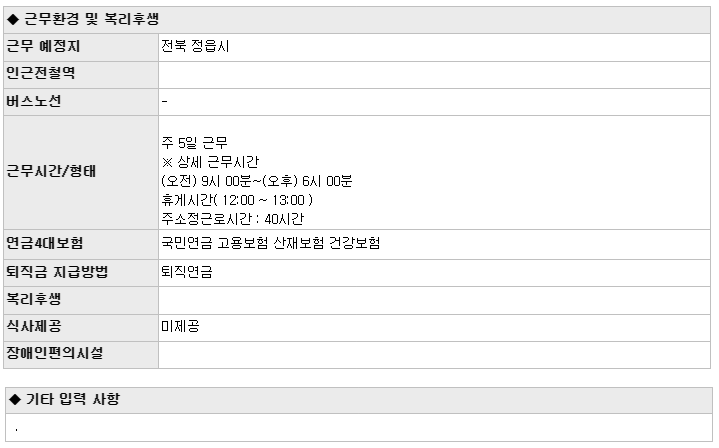Click the 근무환경 및 복리후생 section header
This screenshot has height=448, width=719.
357,20
